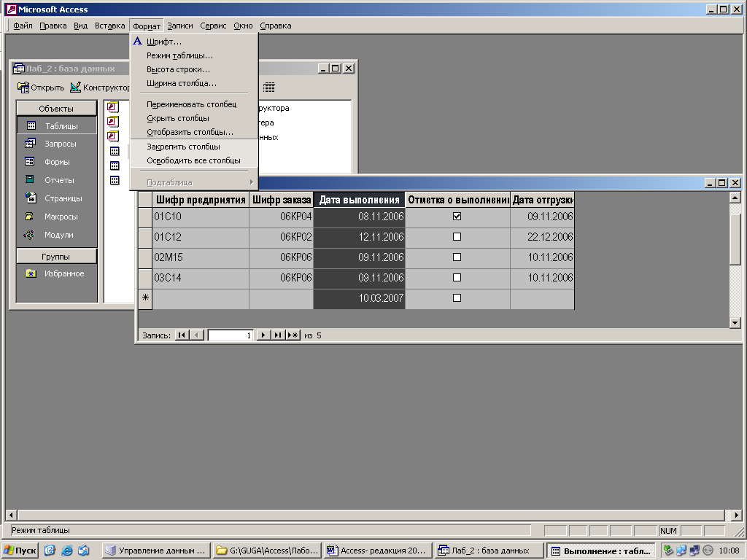Go to last record button
The height and width of the screenshot is (560, 747).
tap(278, 335)
